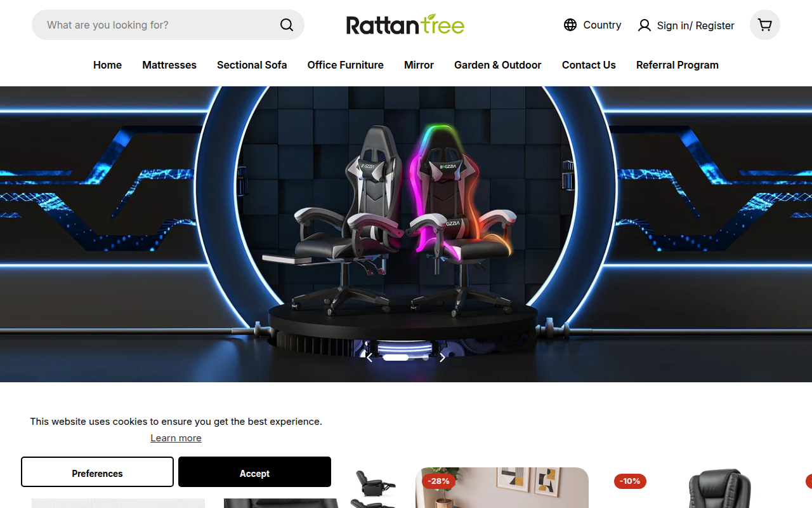Open Referral Program page
Screen dimensions: 812x508
(x=678, y=65)
